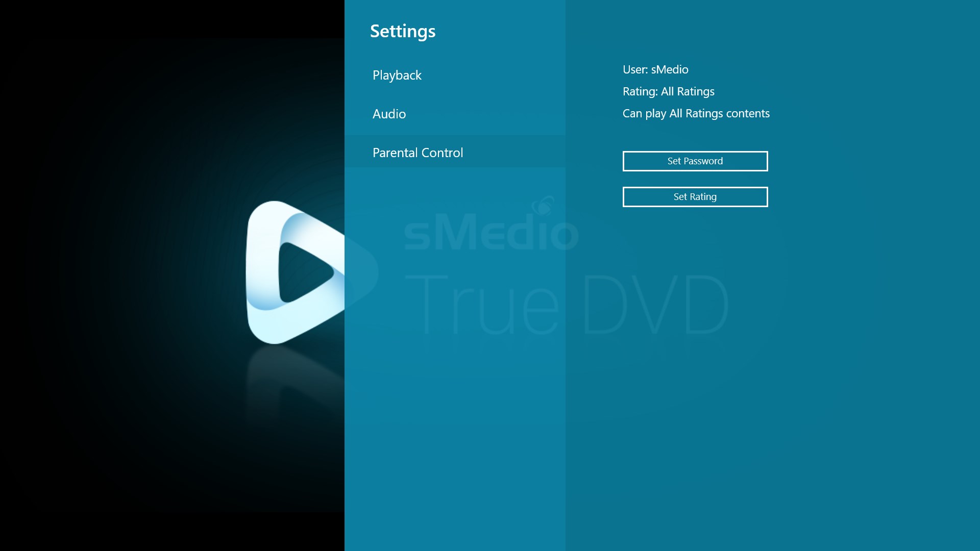Click the User: sMedio label

[x=655, y=69]
